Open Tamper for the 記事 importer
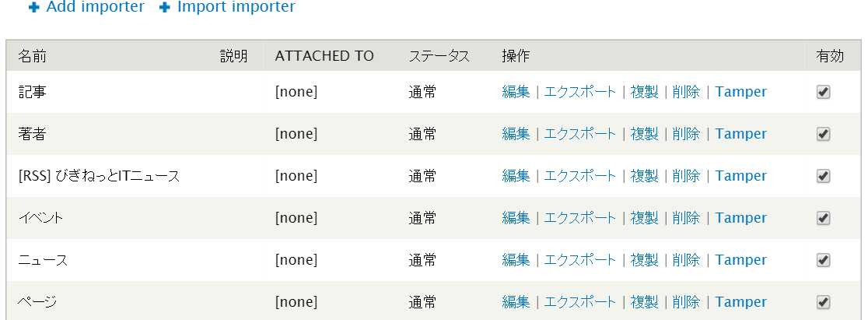This screenshot has width=868, height=320. (740, 92)
